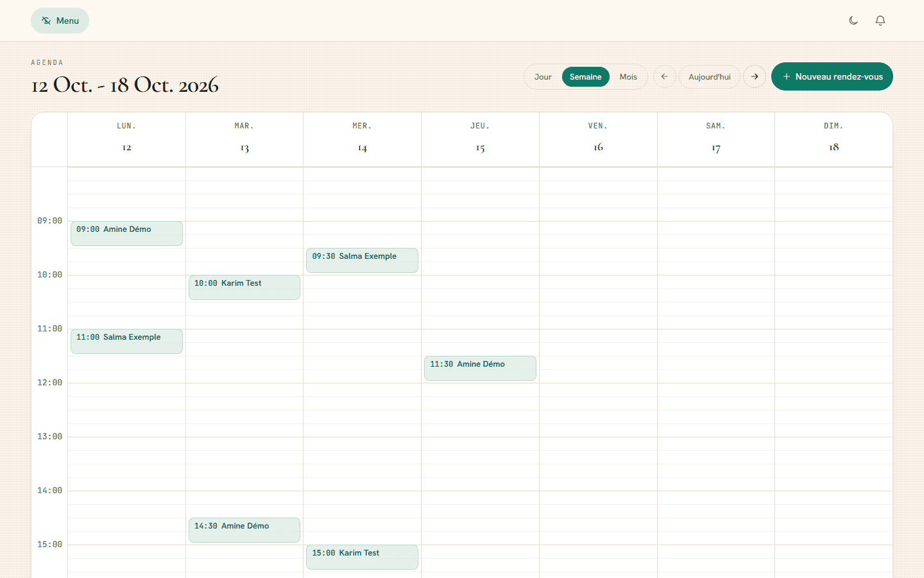The image size is (924, 578).
Task: Click the 13:00 time label
Action: click(x=49, y=437)
